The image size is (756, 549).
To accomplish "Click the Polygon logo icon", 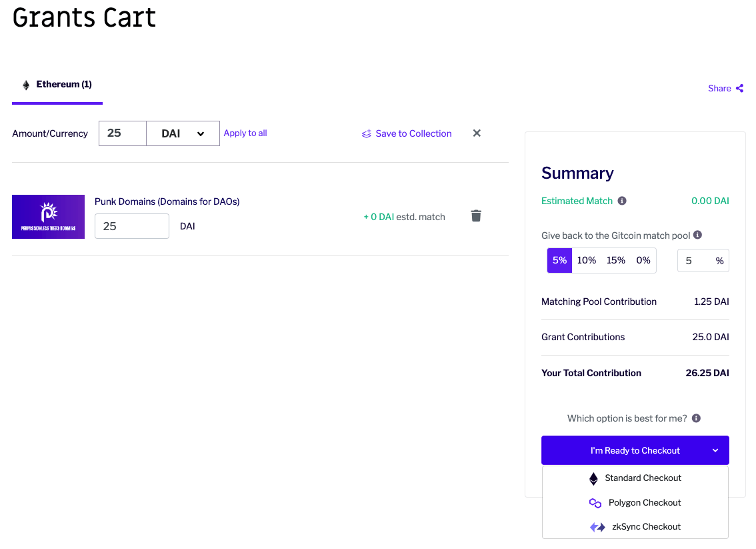I will [x=595, y=503].
